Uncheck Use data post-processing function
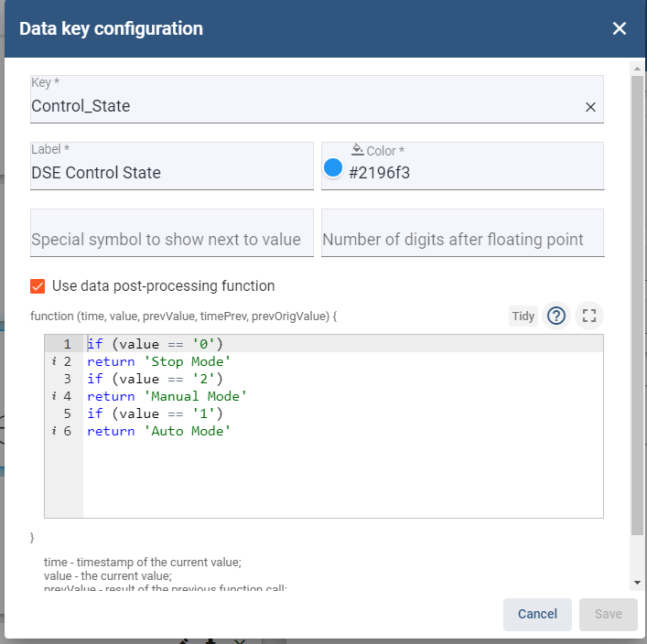The image size is (647, 644). (38, 286)
